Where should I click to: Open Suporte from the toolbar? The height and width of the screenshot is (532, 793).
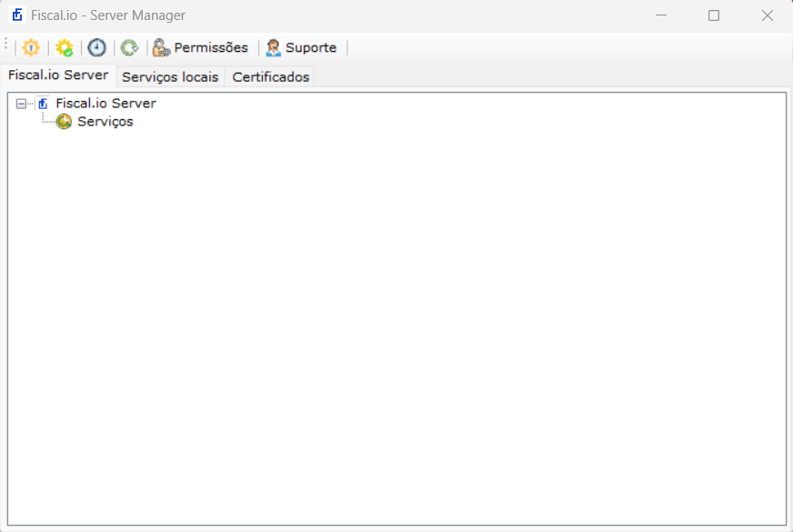[x=301, y=47]
